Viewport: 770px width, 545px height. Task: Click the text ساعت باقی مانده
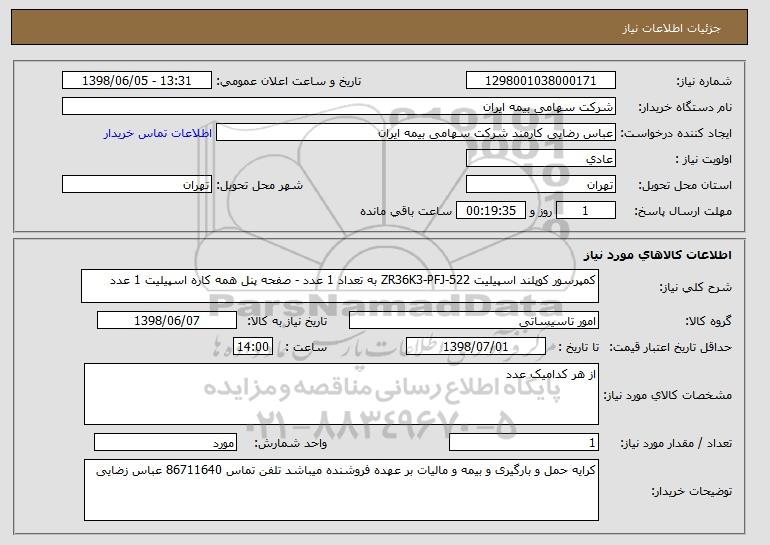tap(406, 212)
